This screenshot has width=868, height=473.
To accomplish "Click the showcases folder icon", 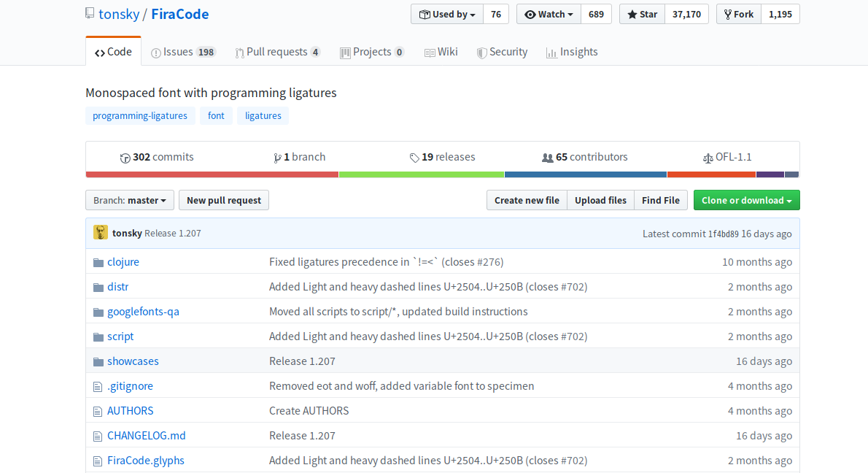I will (x=98, y=361).
